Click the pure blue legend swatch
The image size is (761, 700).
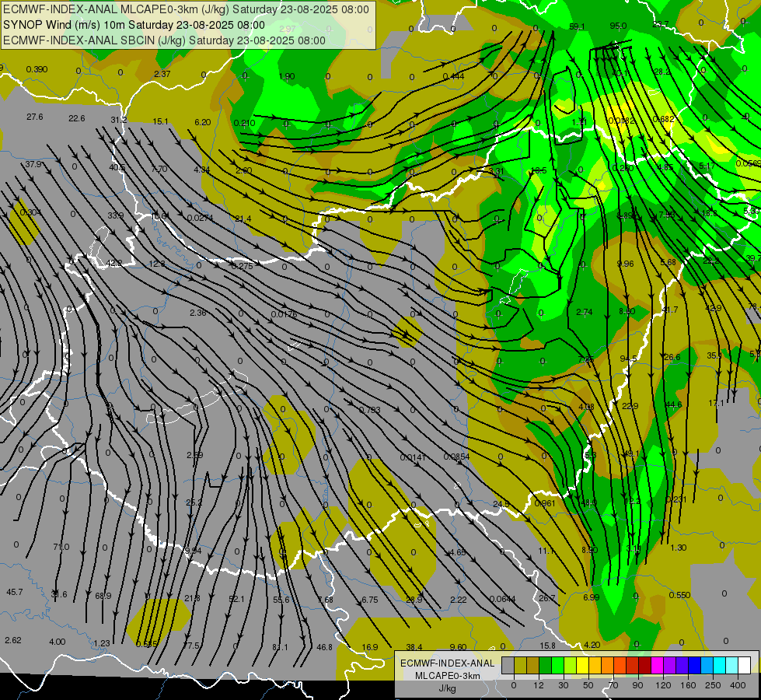point(695,665)
